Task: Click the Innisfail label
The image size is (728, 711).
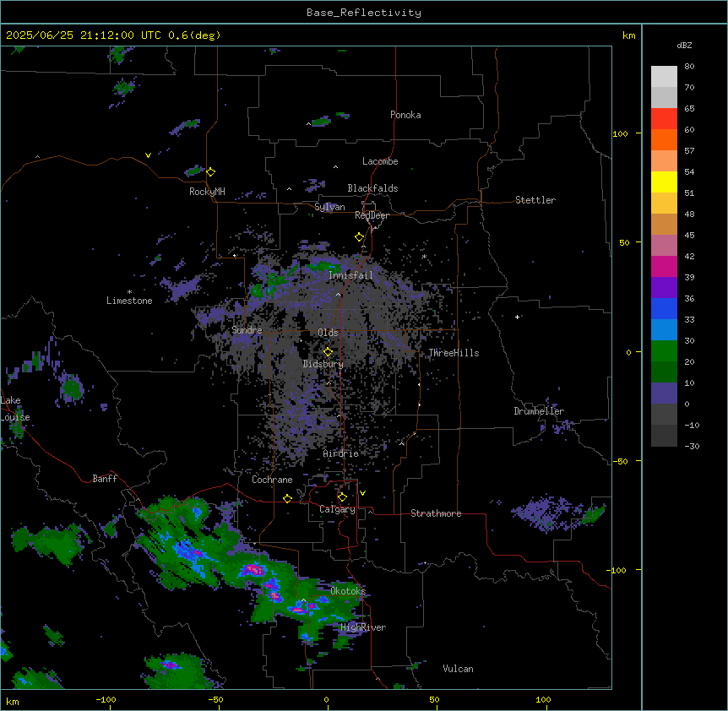Action: click(x=351, y=275)
